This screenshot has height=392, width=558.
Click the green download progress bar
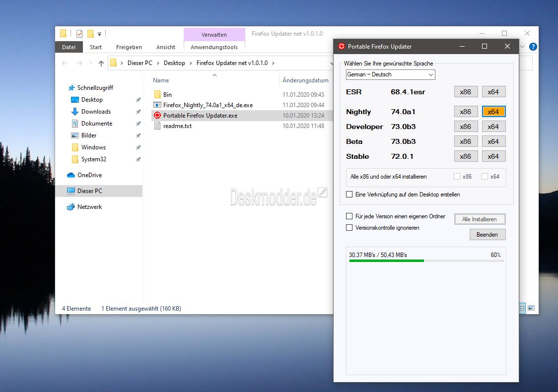click(x=426, y=261)
